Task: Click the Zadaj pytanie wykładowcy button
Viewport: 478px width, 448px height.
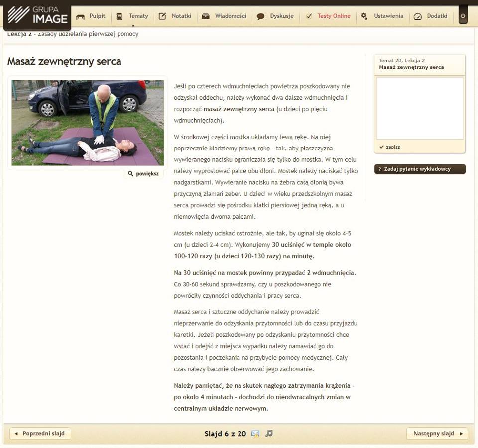Action: 420,169
